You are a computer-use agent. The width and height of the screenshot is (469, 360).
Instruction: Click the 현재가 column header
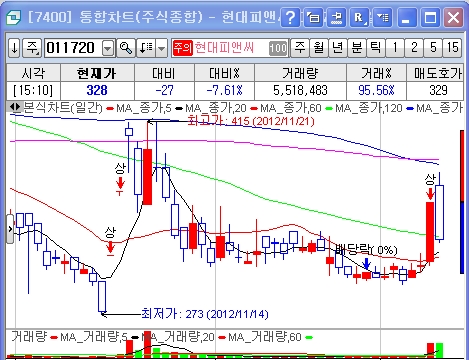coord(97,73)
